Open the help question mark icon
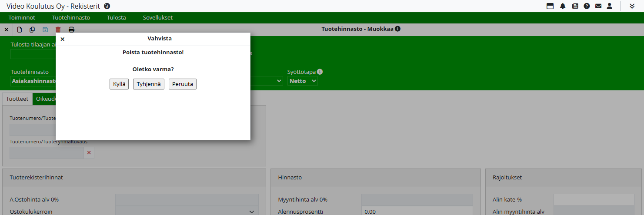 [587, 6]
